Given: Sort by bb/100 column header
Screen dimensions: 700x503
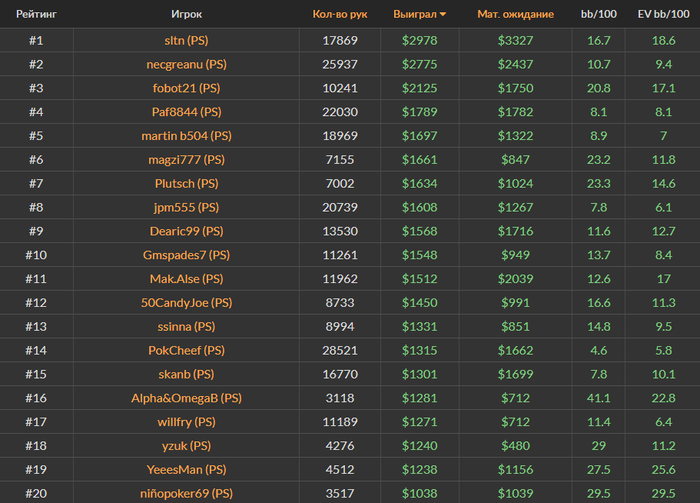Looking at the screenshot, I should (x=599, y=15).
